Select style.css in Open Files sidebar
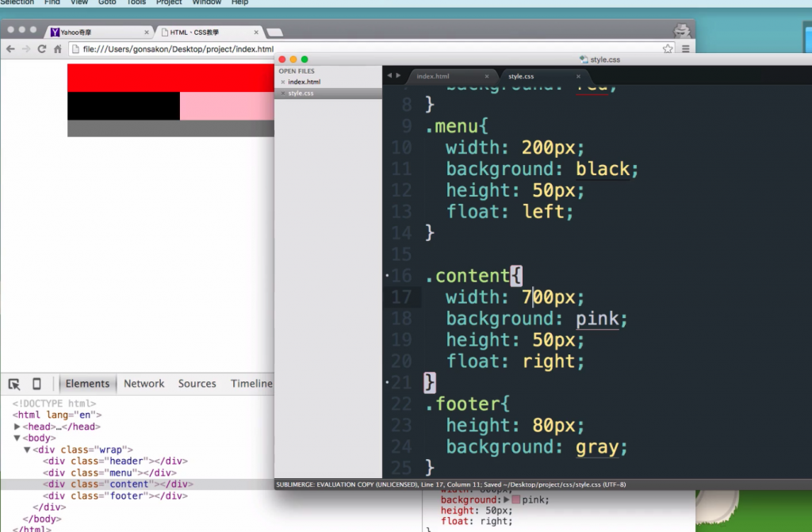The image size is (812, 532). coord(301,94)
